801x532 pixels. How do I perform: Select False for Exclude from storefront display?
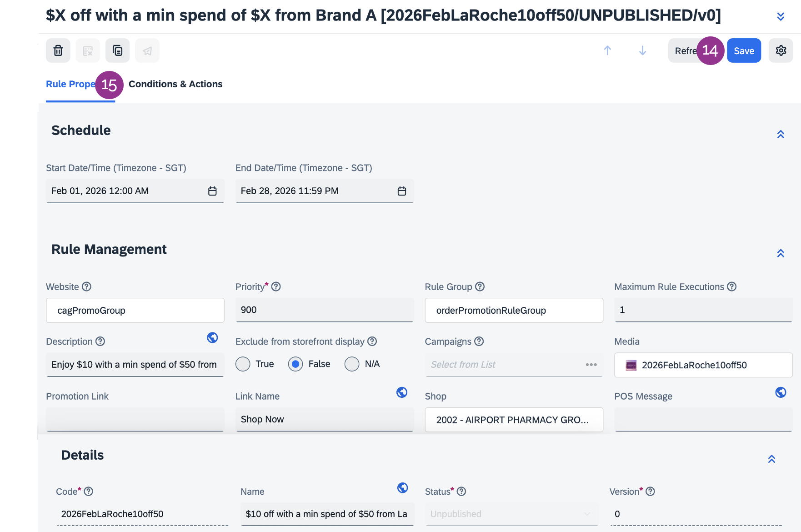[295, 364]
